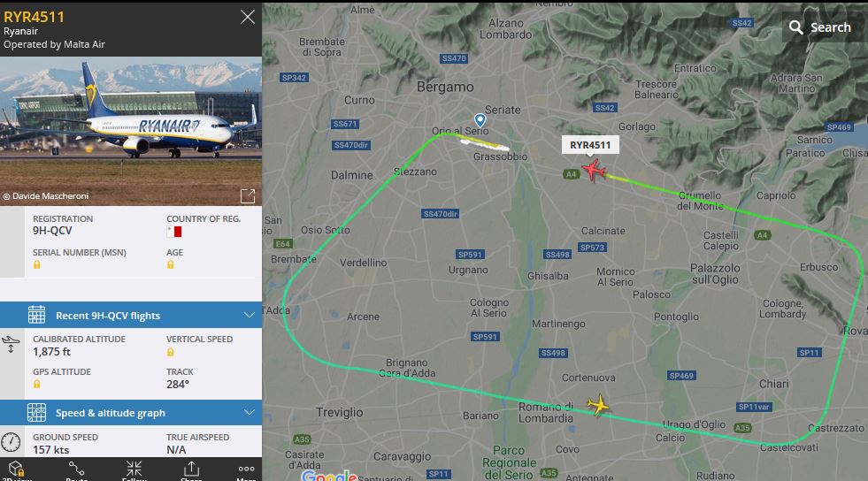Screen dimensions: 868x481
Task: Select the yellow aircraft near Romano di Lombardia
Action: [598, 405]
